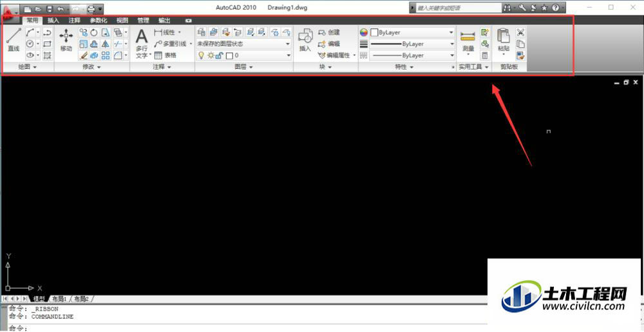Click the 编辑属性 button

[337, 55]
